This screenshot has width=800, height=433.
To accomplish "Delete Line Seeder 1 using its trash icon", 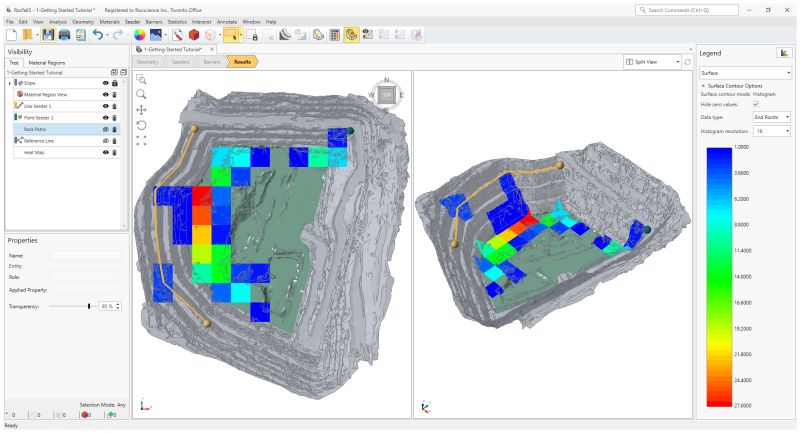I will pyautogui.click(x=114, y=106).
